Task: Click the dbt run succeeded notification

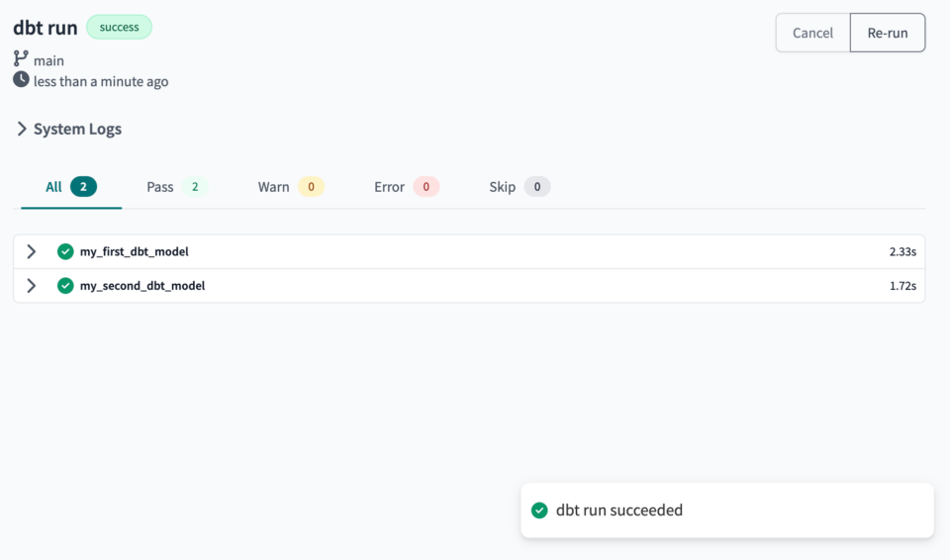Action: 727,511
